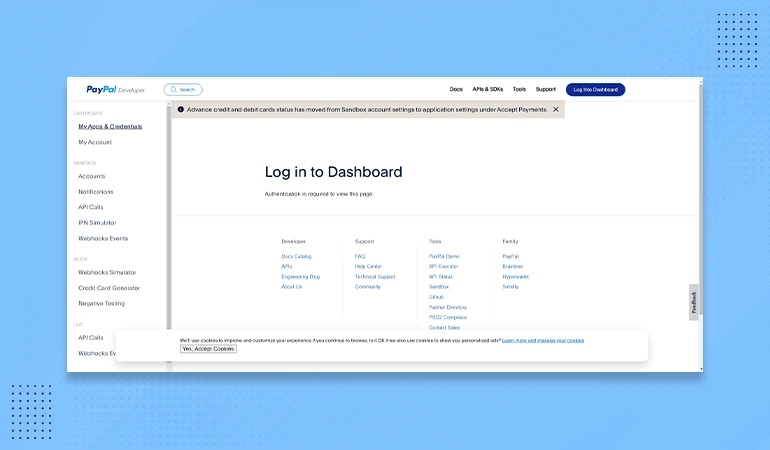Open the Tools menu
This screenshot has height=450, width=770.
519,89
